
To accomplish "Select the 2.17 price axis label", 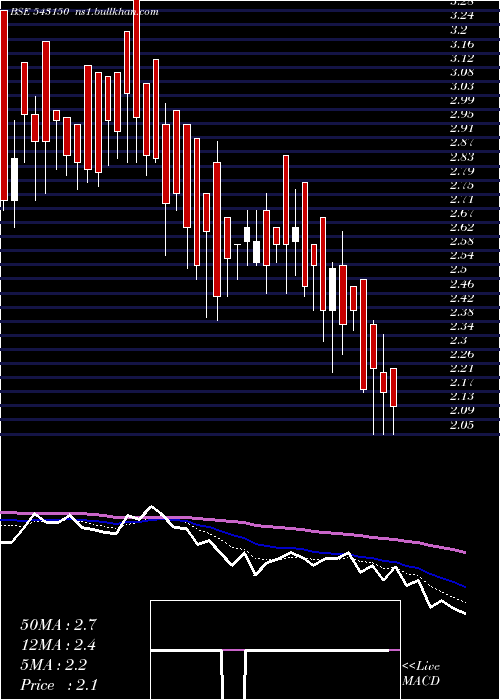I will coord(462,383).
